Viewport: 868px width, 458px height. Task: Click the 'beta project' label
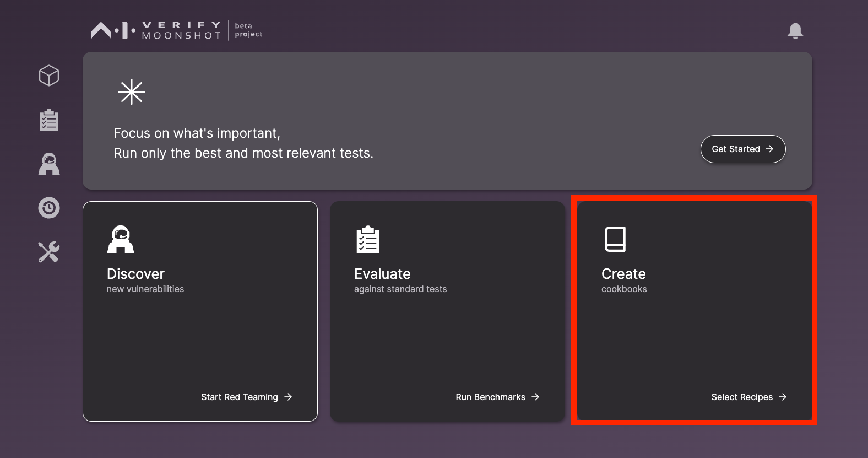click(x=248, y=30)
